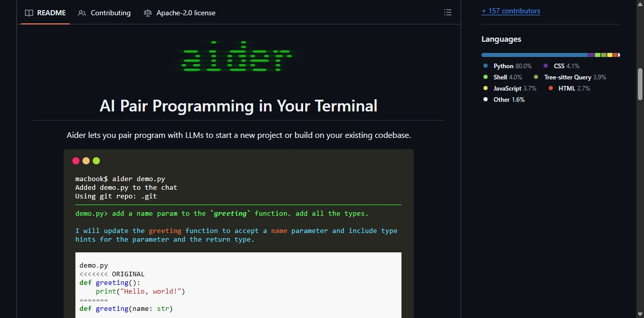Click the green Shell dot in legend
644x318 pixels.
(x=486, y=77)
